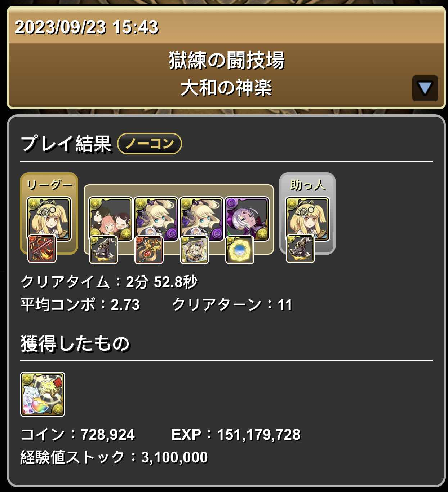Tap the second blonde sub monster icon
The width and height of the screenshot is (448, 492).
coord(201,219)
